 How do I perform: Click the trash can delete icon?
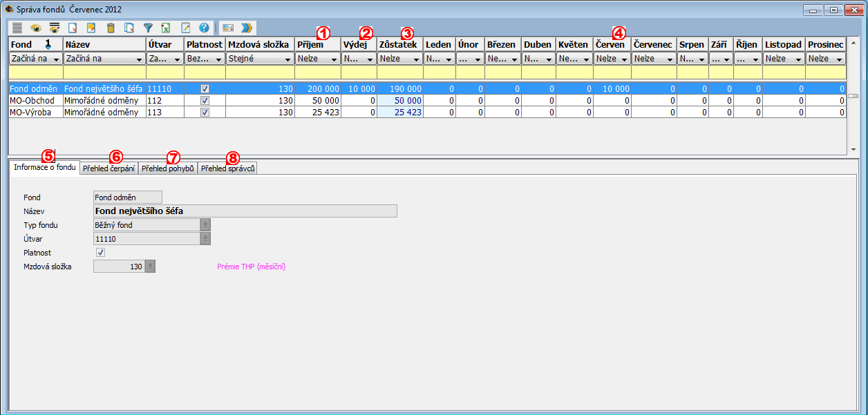111,28
